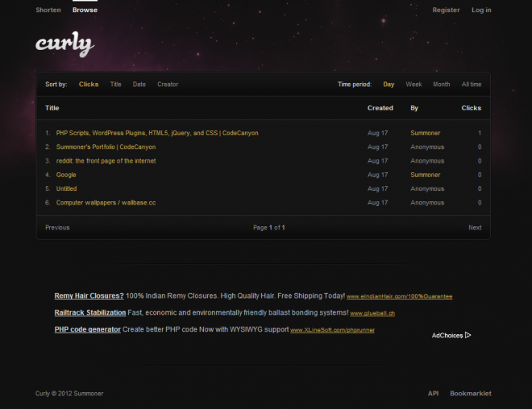Click Summoner creator in Google row
This screenshot has width=532, height=409.
[x=426, y=175]
